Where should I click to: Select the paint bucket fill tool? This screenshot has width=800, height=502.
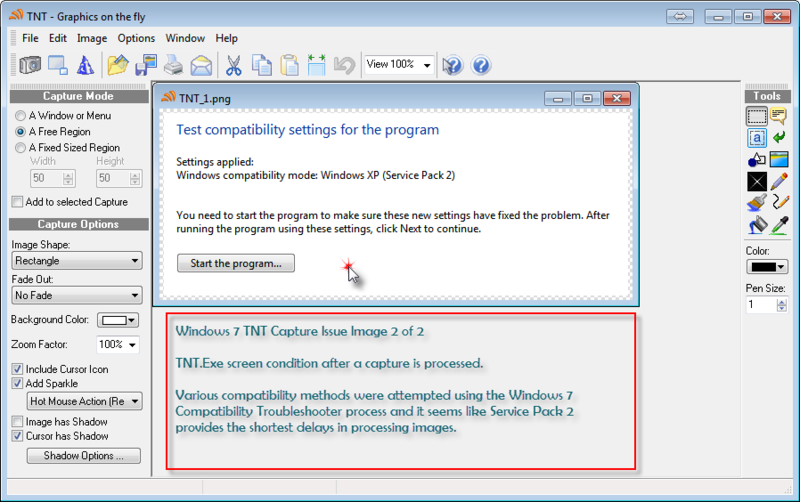(x=757, y=225)
